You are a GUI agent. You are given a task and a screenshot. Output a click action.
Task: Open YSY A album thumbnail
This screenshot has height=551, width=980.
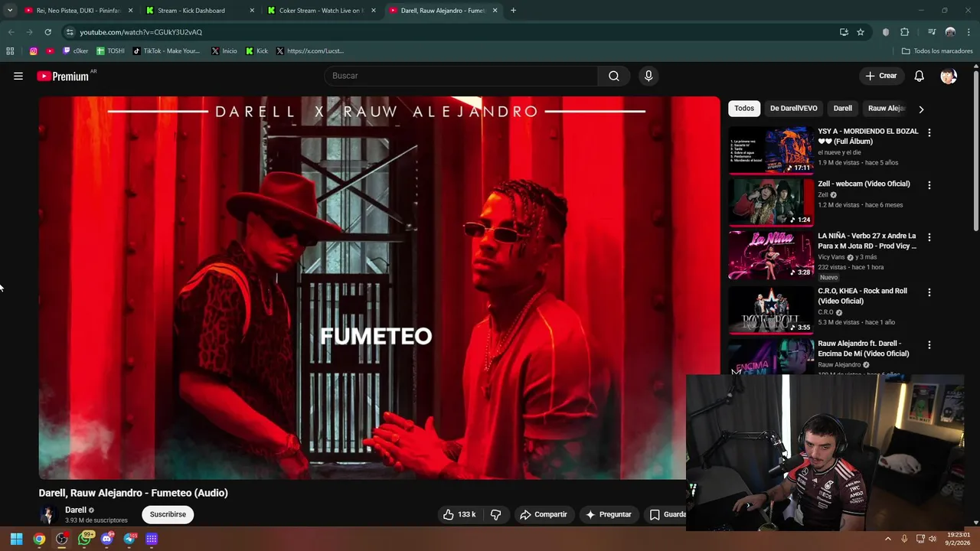tap(771, 150)
